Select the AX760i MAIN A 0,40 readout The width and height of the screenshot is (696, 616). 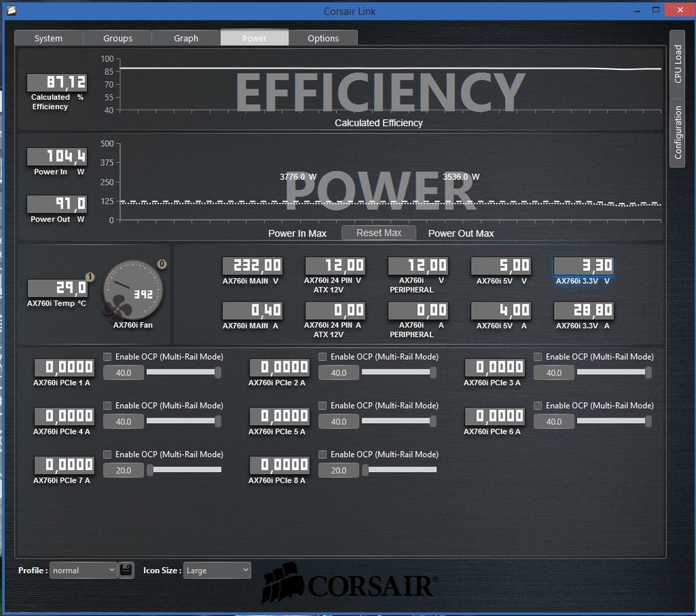point(253,310)
